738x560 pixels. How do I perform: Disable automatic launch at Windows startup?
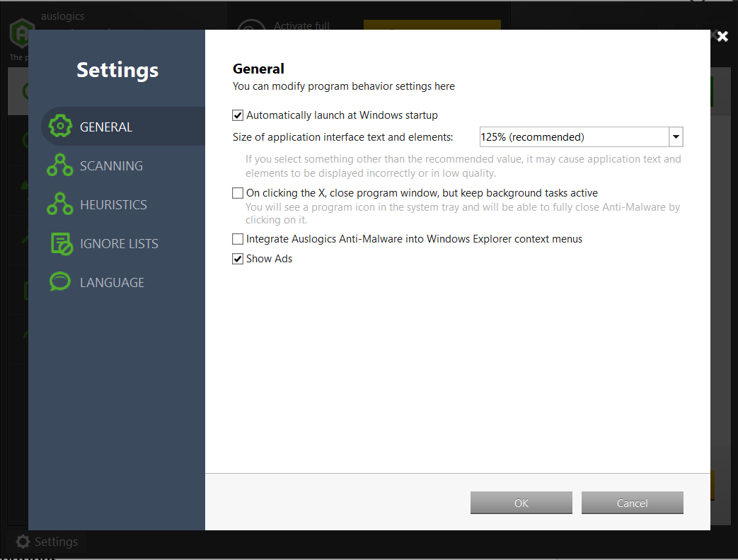pyautogui.click(x=238, y=115)
